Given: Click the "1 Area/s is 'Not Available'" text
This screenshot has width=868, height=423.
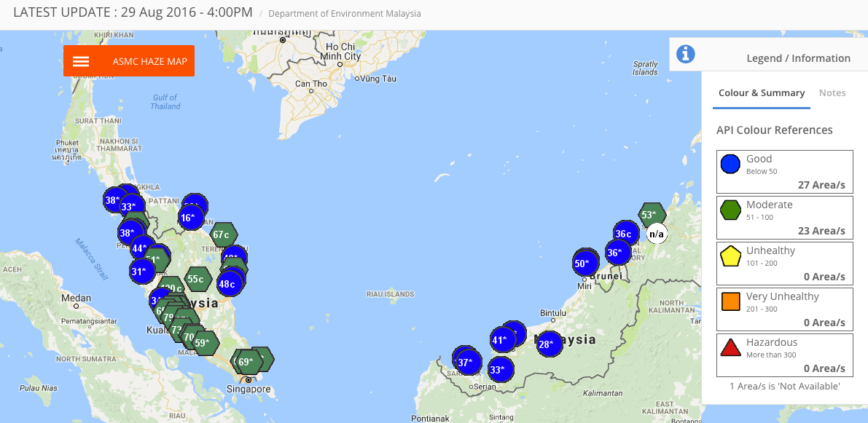Looking at the screenshot, I should point(784,386).
